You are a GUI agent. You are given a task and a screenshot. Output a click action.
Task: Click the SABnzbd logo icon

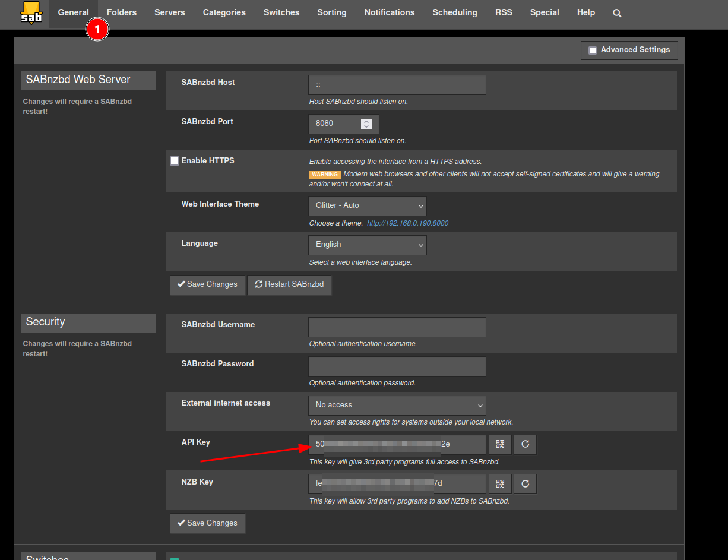click(31, 12)
